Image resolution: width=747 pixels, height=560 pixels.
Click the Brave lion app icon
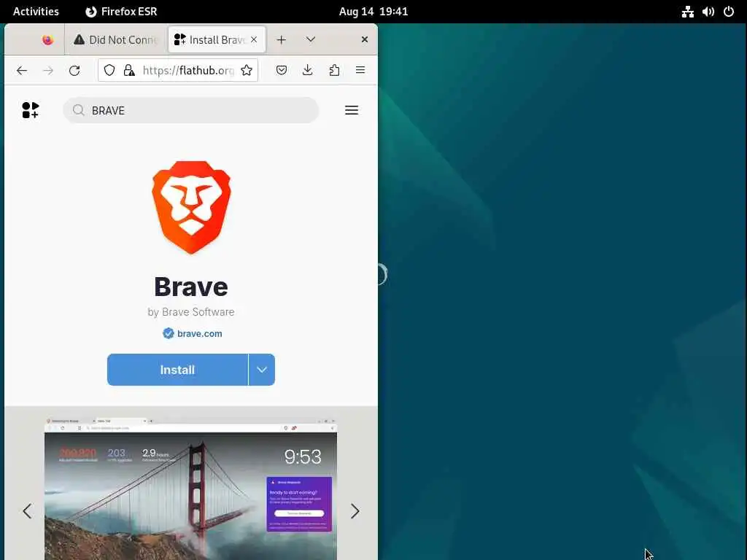(191, 207)
